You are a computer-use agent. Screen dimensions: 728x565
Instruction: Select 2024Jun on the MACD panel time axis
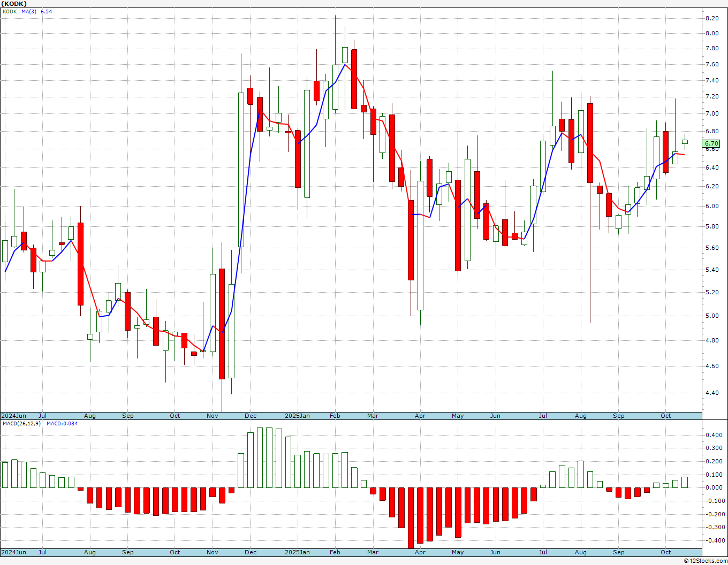click(x=13, y=552)
